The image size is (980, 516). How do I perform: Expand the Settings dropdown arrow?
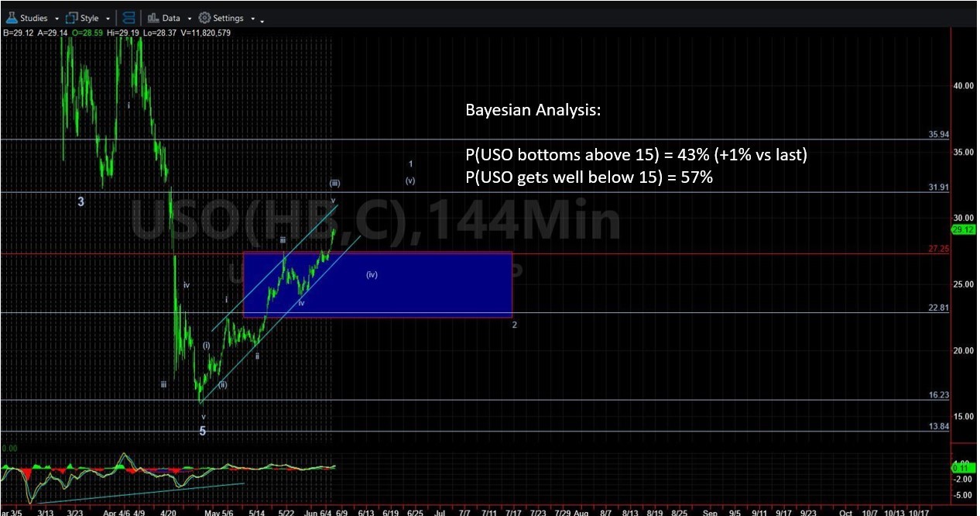(252, 19)
